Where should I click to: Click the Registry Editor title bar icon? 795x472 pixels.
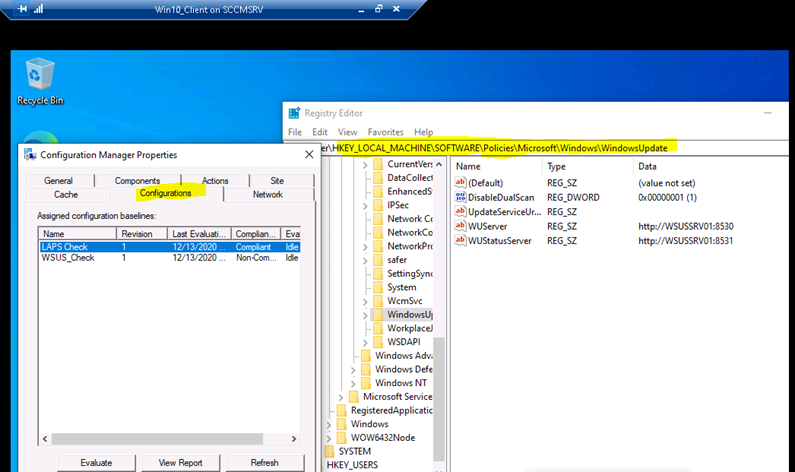(294, 113)
